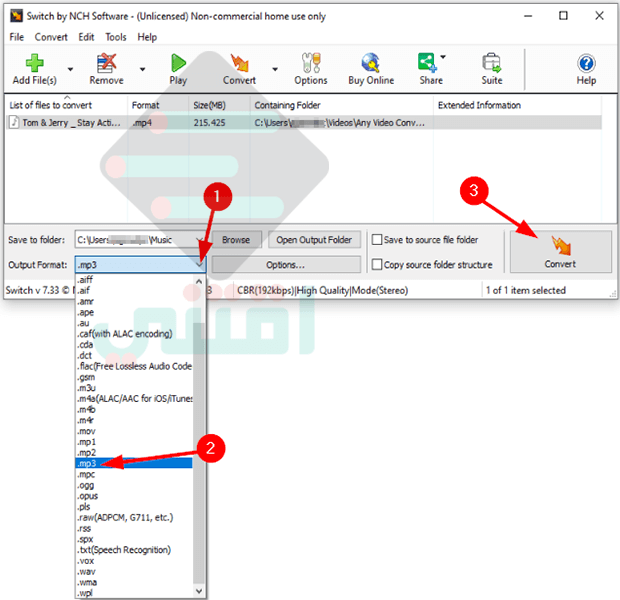620x600 pixels.
Task: Open the toolbar Convert dropdown arrow
Action: point(275,69)
